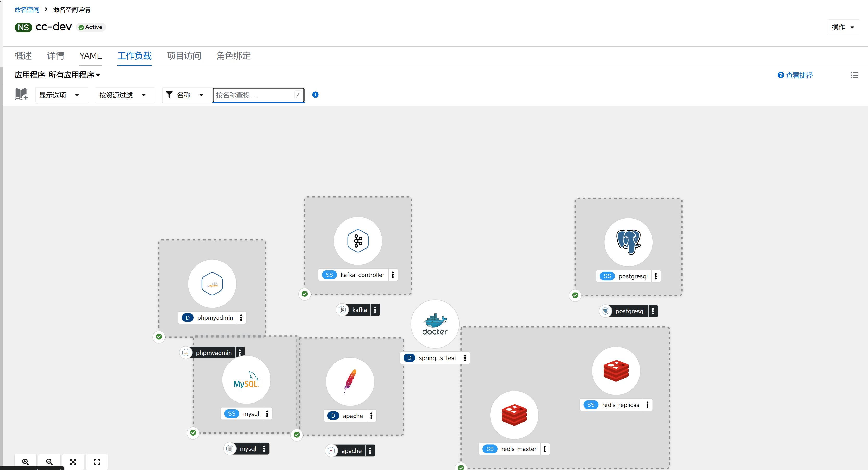Open the 应用程序 application selector
Screen dimensions: 868x470
pyautogui.click(x=57, y=75)
